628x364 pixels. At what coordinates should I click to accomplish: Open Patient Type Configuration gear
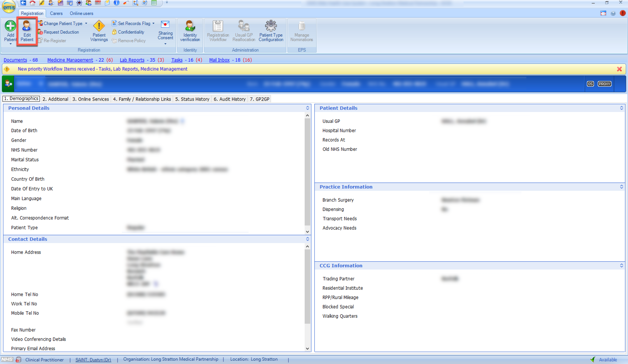(x=271, y=26)
